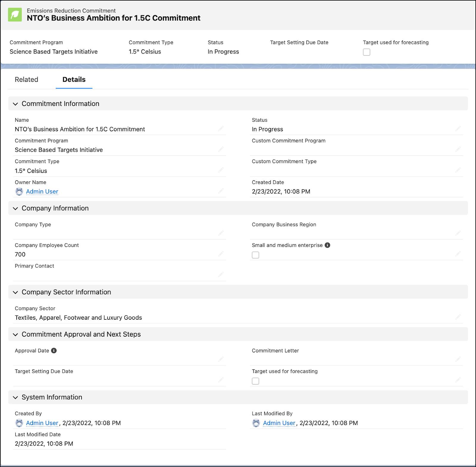Click Textiles, Apparel, Footwear and Luxury Goods value
The image size is (476, 467).
point(79,318)
